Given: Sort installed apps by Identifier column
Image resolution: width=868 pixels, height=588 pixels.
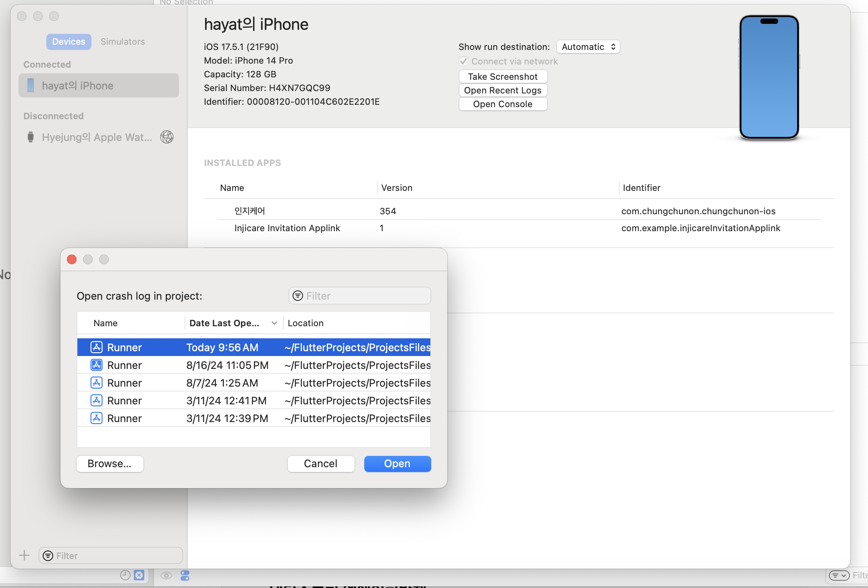Looking at the screenshot, I should tap(642, 188).
